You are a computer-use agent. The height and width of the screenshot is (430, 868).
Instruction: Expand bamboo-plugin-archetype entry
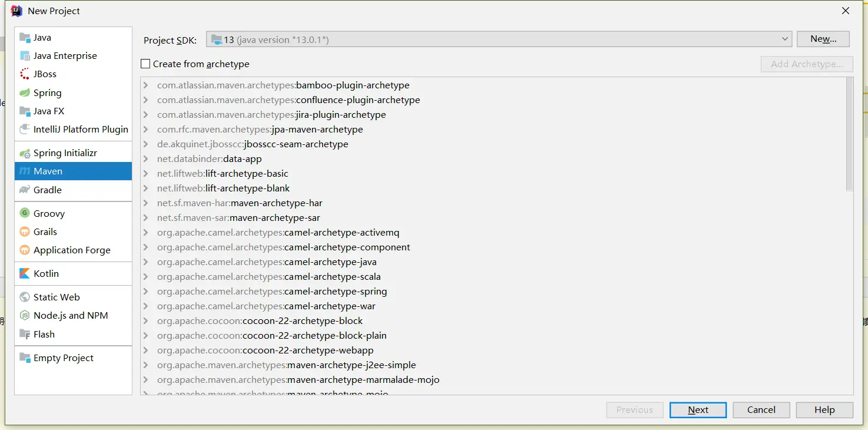145,85
